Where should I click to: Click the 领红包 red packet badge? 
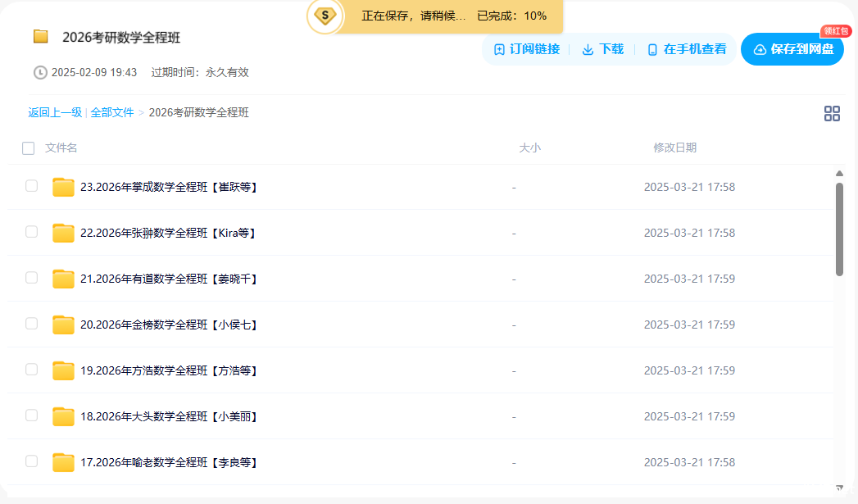point(836,31)
